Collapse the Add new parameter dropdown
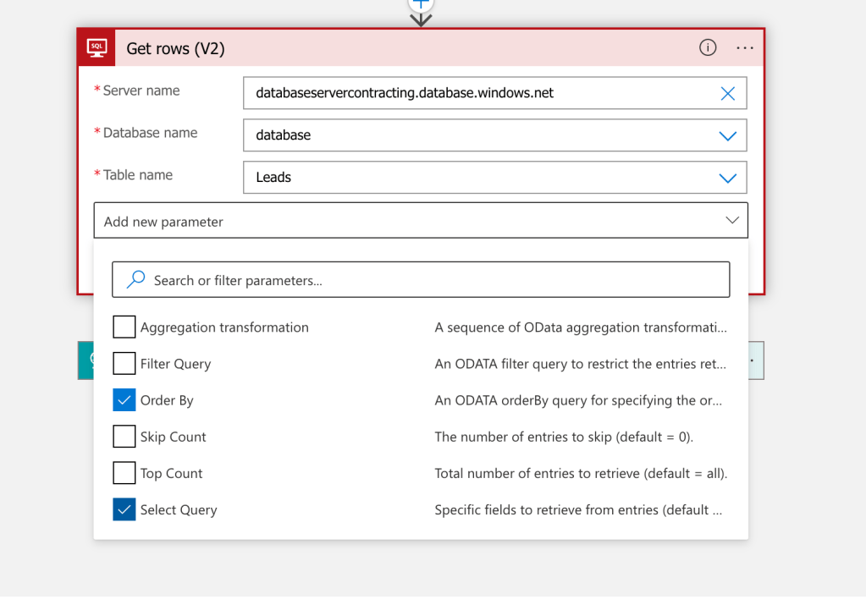 [x=731, y=220]
